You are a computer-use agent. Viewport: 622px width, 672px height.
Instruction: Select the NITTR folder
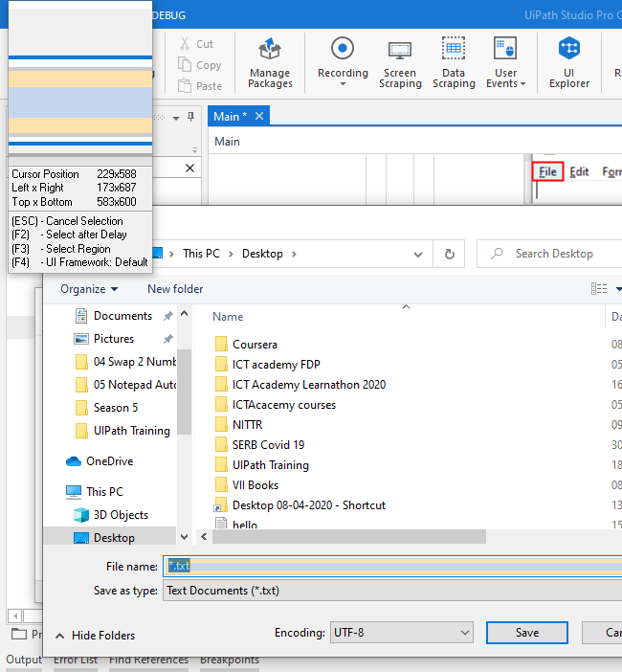(238, 425)
